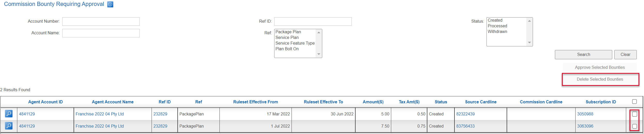Click the info icon beside page title
The height and width of the screenshot is (134, 644).
[110, 4]
